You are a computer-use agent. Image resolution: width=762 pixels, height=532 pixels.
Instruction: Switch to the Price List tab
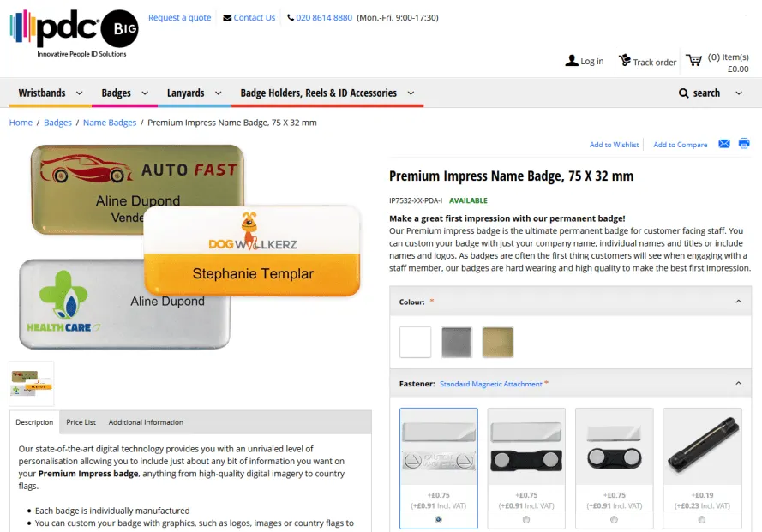(x=81, y=422)
